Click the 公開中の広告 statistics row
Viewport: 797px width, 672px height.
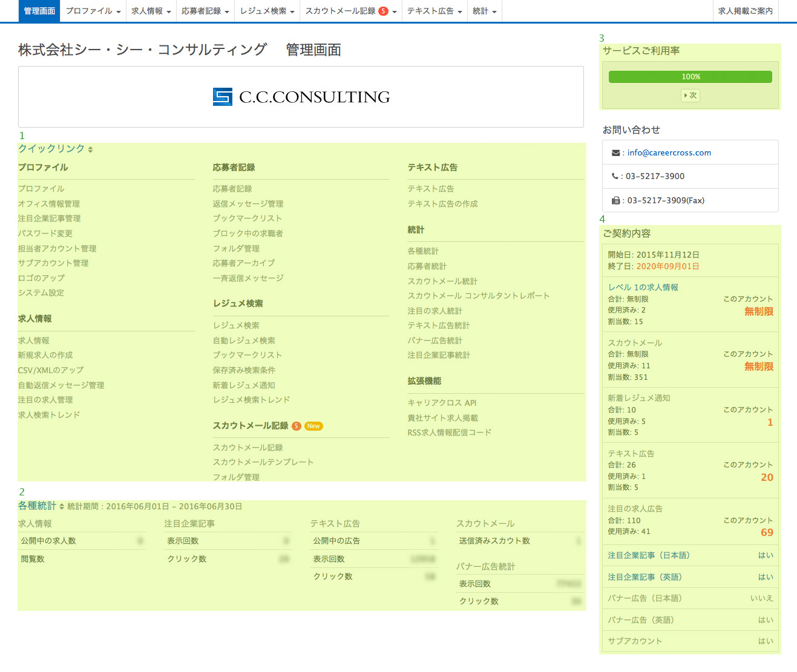(375, 541)
